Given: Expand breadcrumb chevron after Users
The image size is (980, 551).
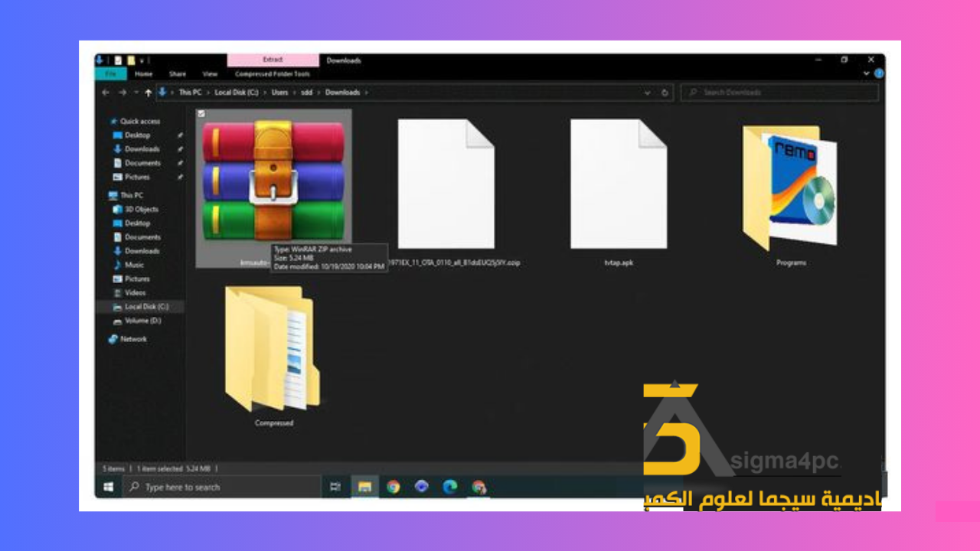Looking at the screenshot, I should click(295, 93).
